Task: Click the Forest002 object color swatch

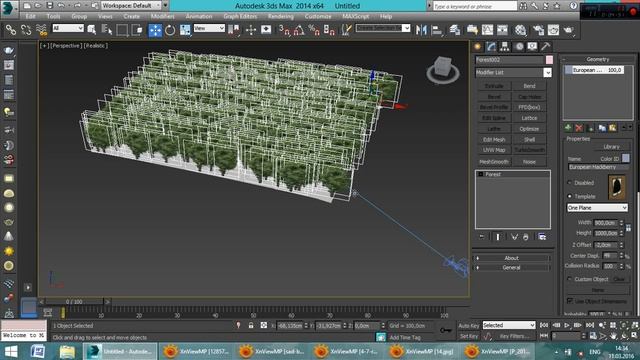Action: coord(549,60)
